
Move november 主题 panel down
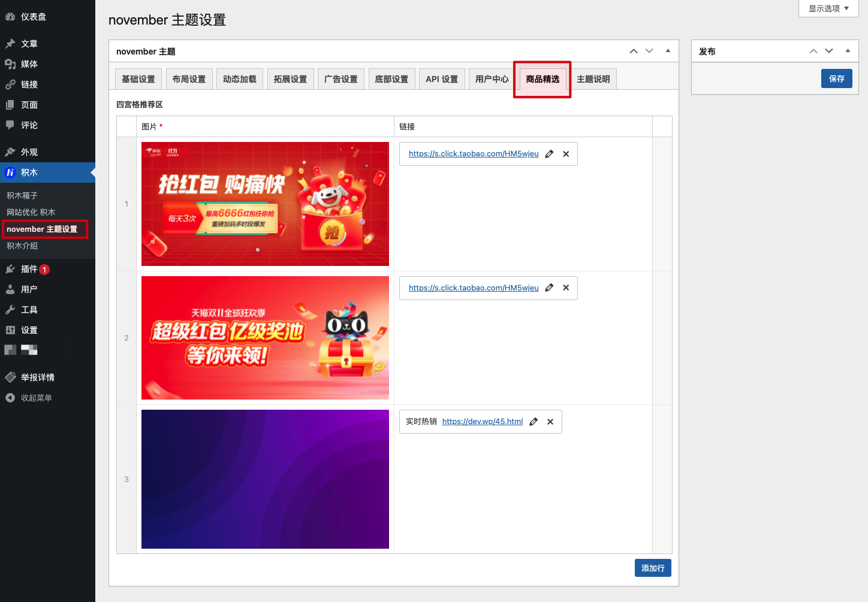pyautogui.click(x=649, y=52)
